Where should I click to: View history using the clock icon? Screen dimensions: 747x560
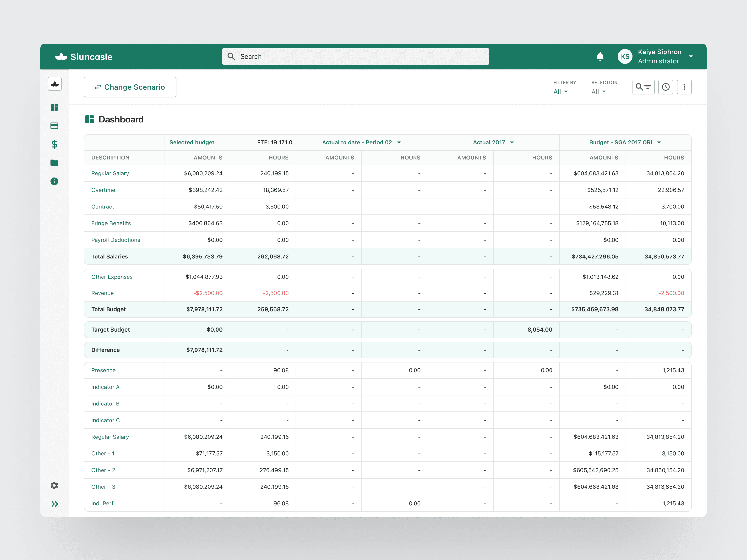click(x=666, y=87)
